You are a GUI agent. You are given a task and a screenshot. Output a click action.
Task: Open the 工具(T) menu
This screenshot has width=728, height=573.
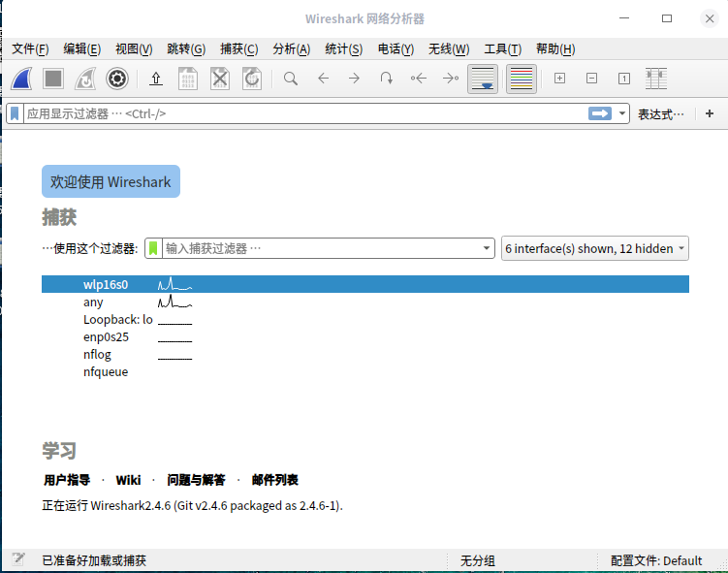pyautogui.click(x=502, y=49)
